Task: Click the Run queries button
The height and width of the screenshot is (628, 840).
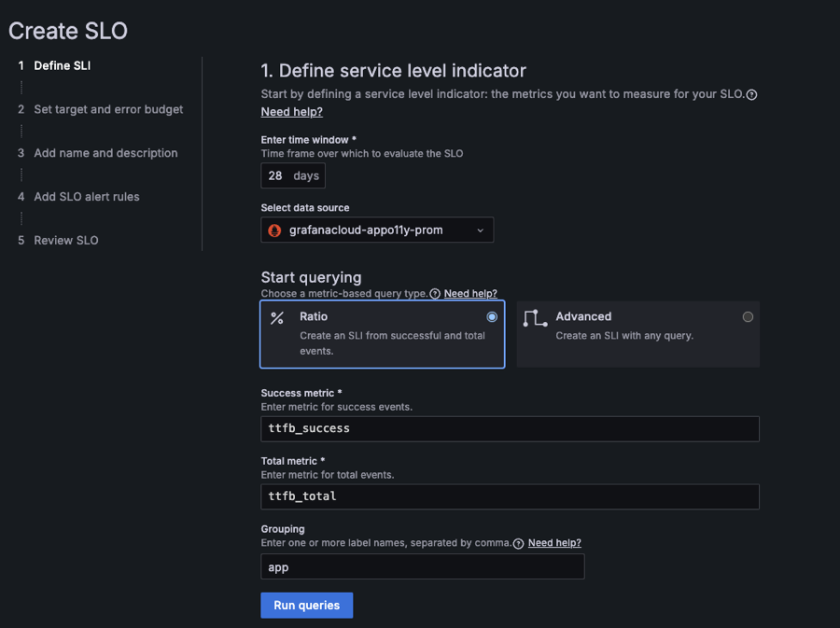Action: [x=306, y=605]
